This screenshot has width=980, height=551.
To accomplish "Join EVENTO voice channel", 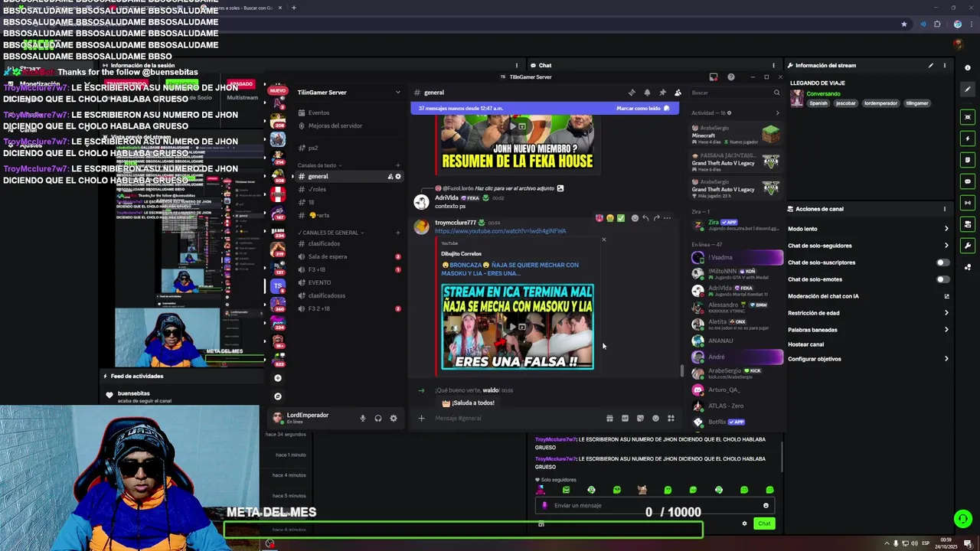I will [348, 282].
